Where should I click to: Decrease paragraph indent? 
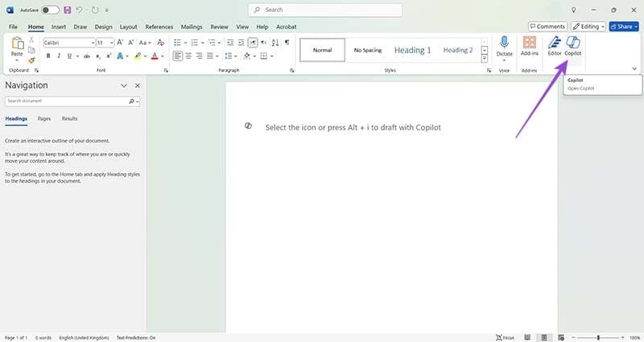click(x=230, y=43)
